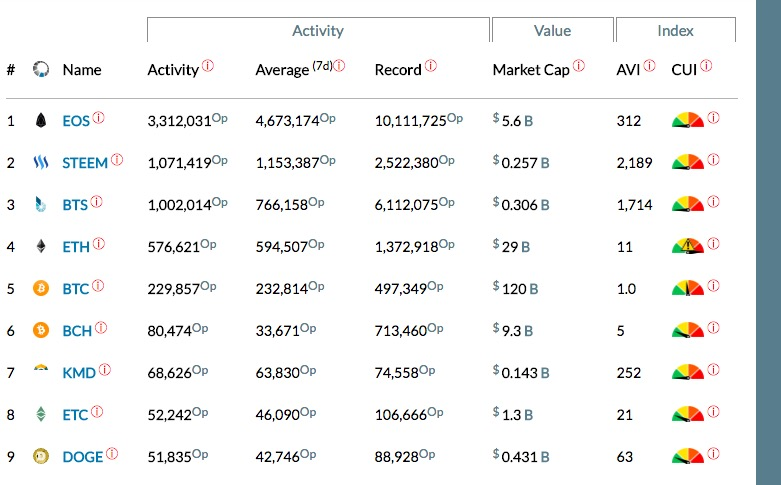Screen dimensions: 781x485
Task: Click the info icon beside EOS name
Action: tap(99, 118)
